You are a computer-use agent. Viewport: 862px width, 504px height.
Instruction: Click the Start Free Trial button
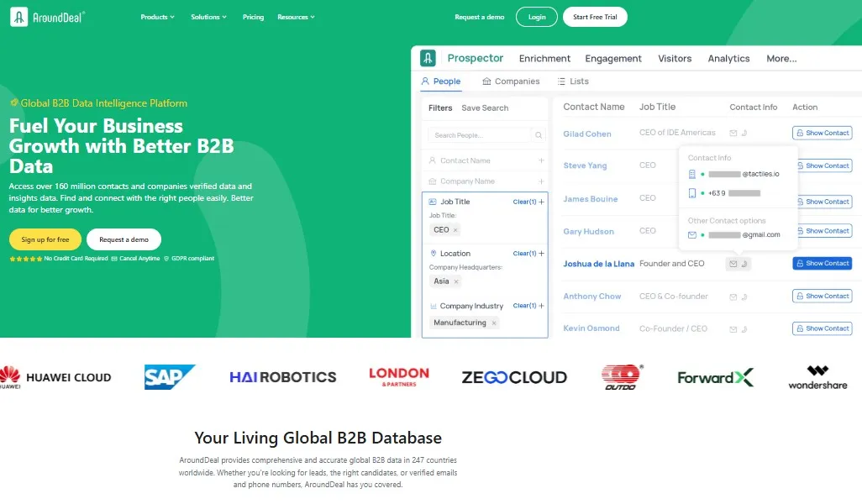595,16
